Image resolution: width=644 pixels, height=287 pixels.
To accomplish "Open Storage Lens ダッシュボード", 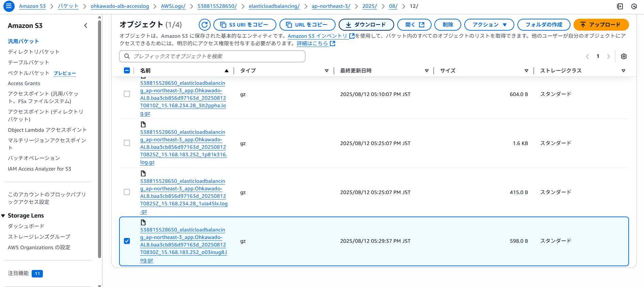I will [x=26, y=226].
